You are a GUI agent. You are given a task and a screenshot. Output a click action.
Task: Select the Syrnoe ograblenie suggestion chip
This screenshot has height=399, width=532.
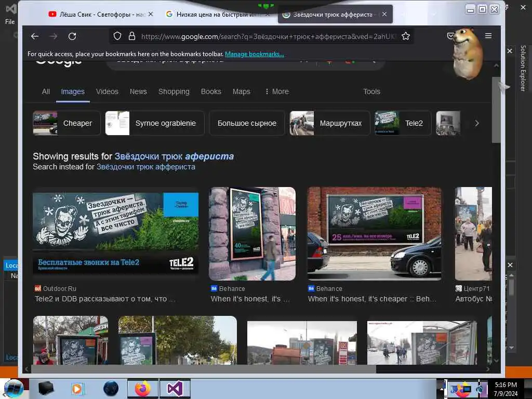pos(155,123)
